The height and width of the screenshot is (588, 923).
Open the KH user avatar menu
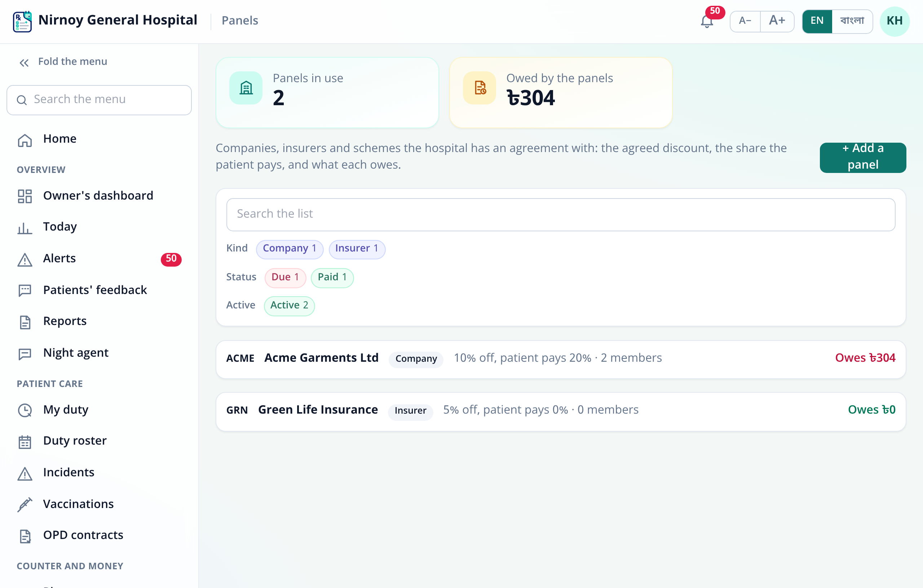[x=894, y=21]
